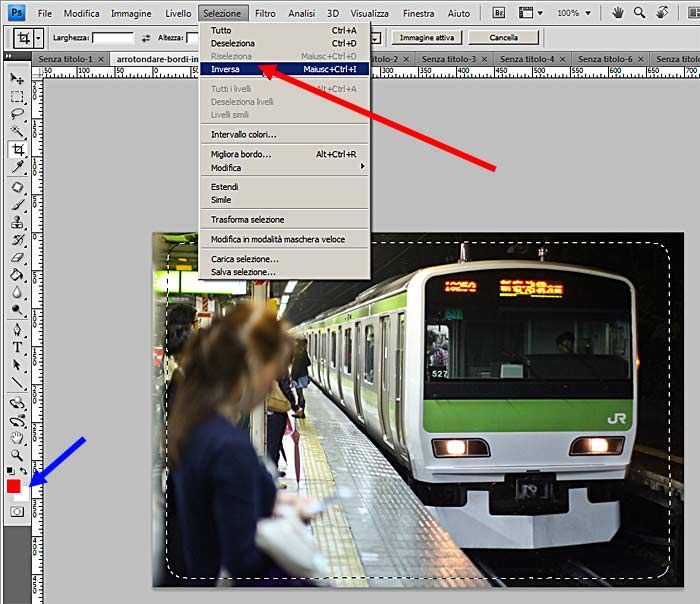Choose Trasforma selezione
700x604 pixels.
point(284,220)
